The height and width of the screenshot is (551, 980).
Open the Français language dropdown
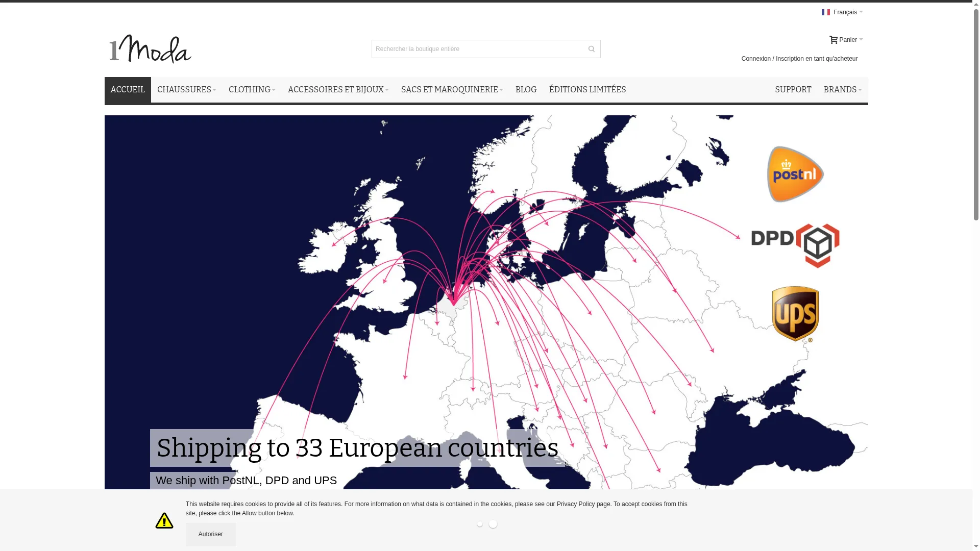(x=842, y=12)
